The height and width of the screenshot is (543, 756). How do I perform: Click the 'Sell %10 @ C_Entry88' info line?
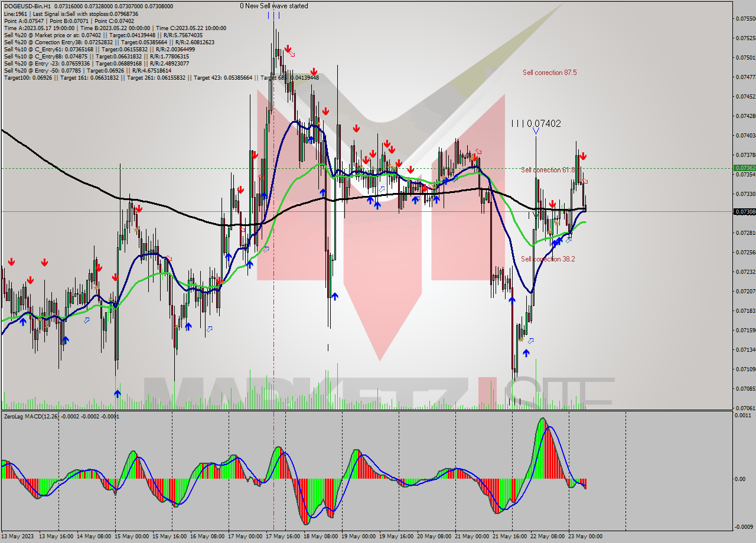pyautogui.click(x=96, y=56)
